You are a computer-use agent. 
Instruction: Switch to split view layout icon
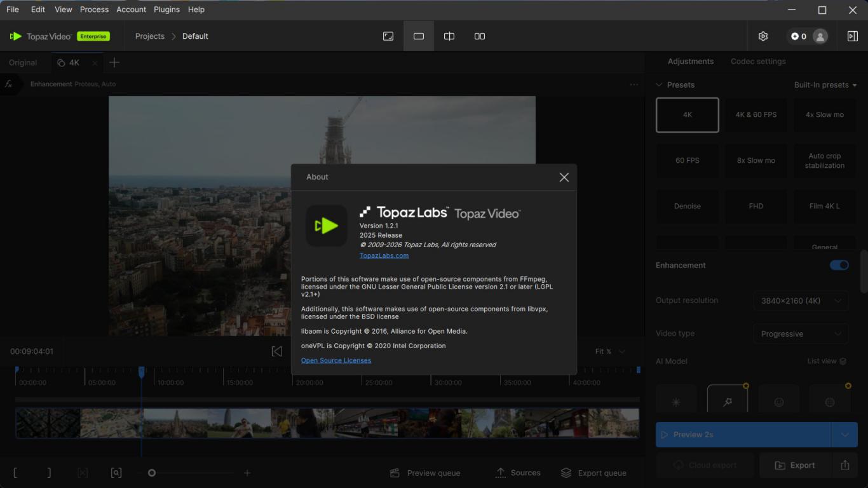click(x=449, y=36)
